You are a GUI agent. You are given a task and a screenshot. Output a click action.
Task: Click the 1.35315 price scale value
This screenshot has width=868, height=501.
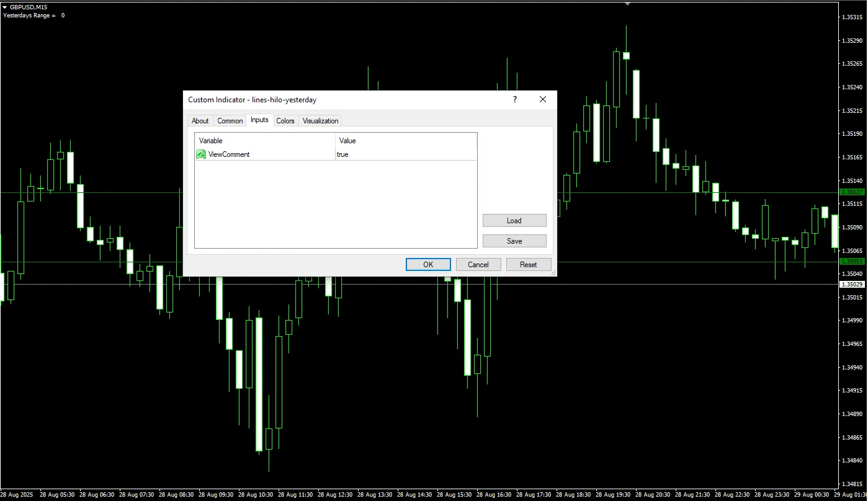pos(851,17)
